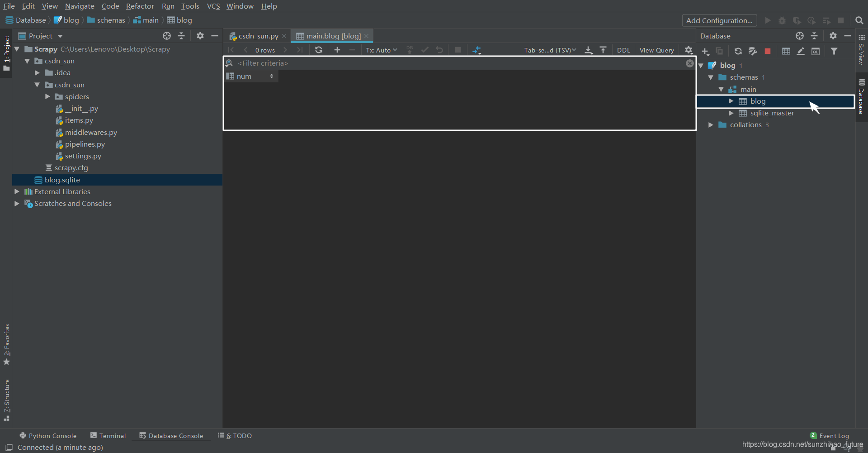Select settings.py in the project tree
This screenshot has height=453, width=868.
83,156
